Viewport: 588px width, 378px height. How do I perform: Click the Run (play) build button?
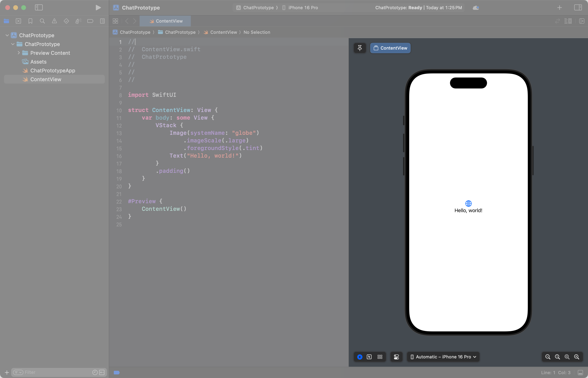[x=98, y=8]
